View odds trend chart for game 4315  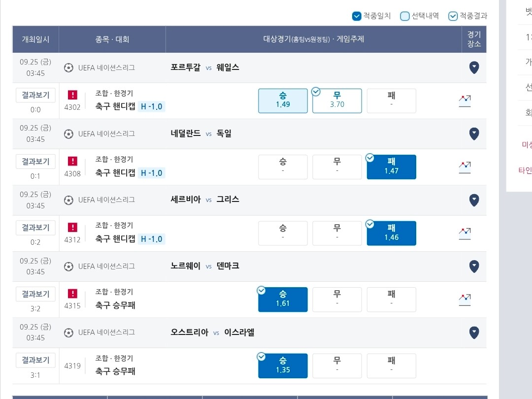pyautogui.click(x=465, y=299)
